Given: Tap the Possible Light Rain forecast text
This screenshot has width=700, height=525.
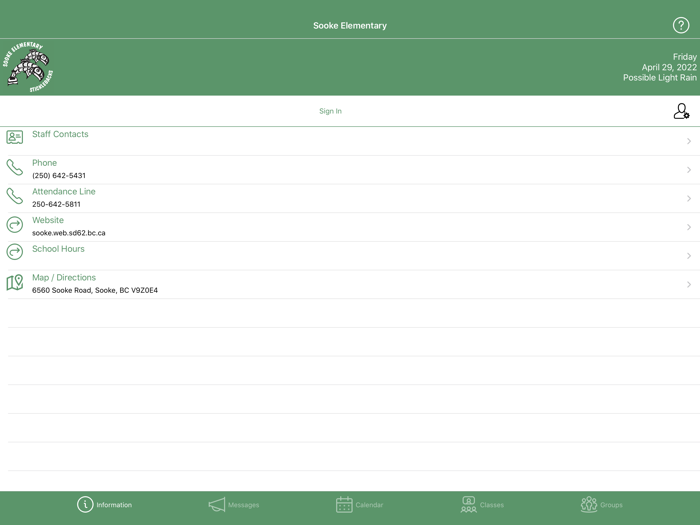Looking at the screenshot, I should tap(660, 78).
